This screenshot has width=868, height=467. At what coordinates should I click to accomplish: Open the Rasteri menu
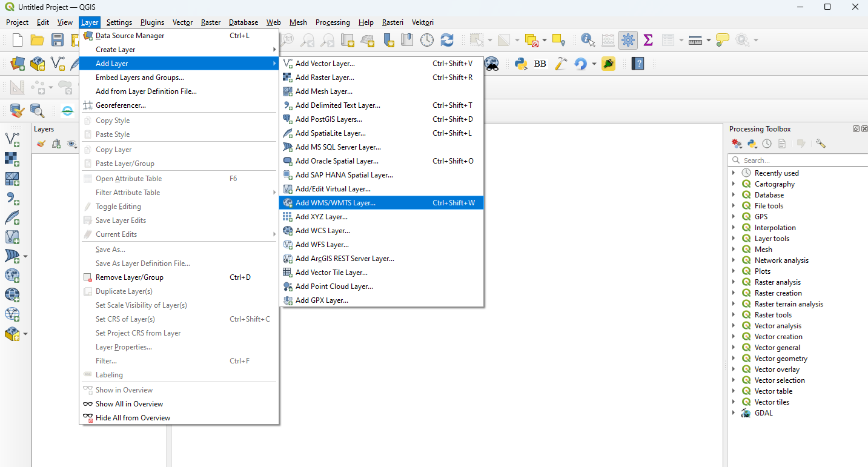point(393,22)
